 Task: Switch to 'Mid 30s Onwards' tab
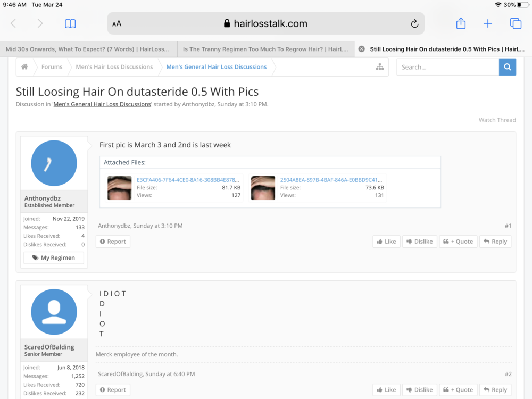[88, 49]
